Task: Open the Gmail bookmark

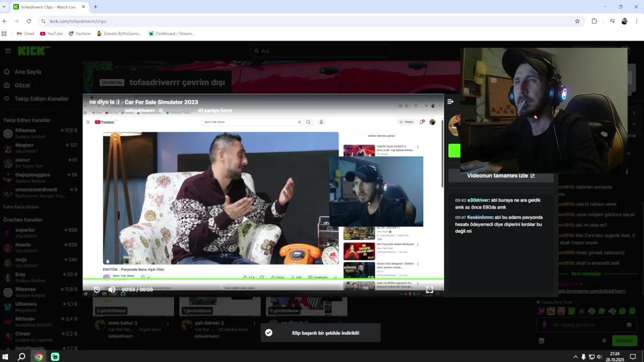Action: pyautogui.click(x=25, y=34)
